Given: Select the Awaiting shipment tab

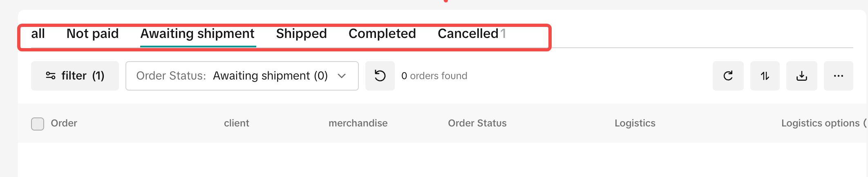Looking at the screenshot, I should click(x=197, y=34).
